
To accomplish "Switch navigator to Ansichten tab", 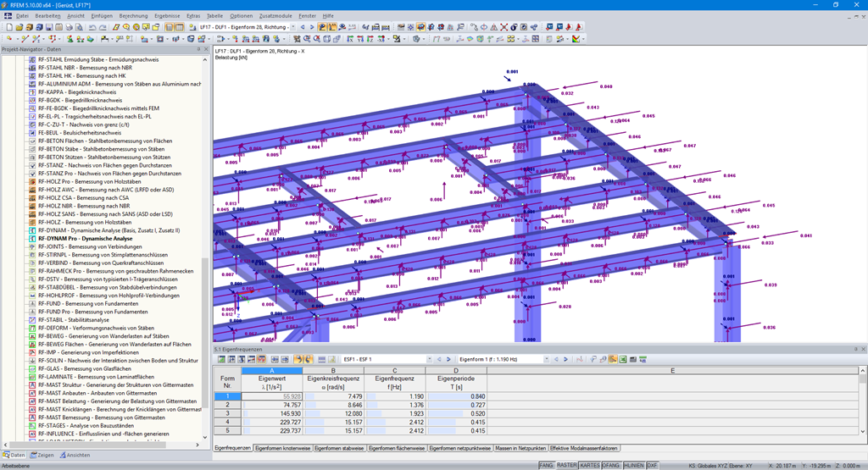I will [x=75, y=455].
